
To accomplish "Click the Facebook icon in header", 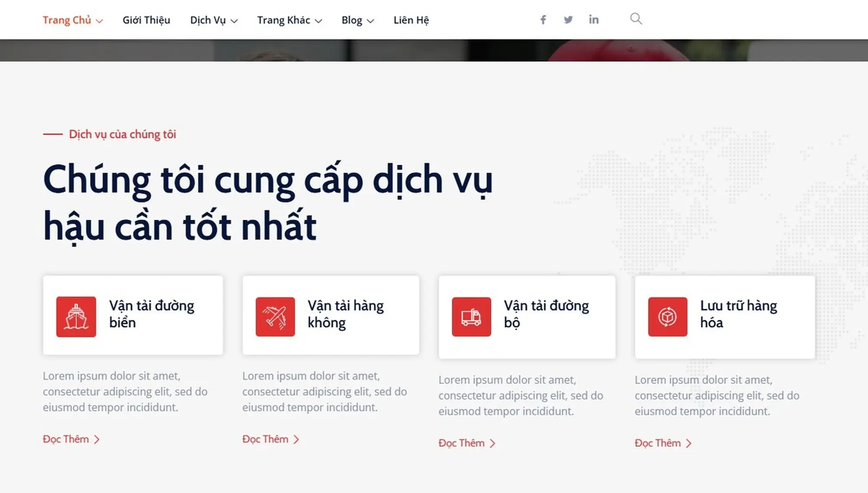I will pos(543,20).
